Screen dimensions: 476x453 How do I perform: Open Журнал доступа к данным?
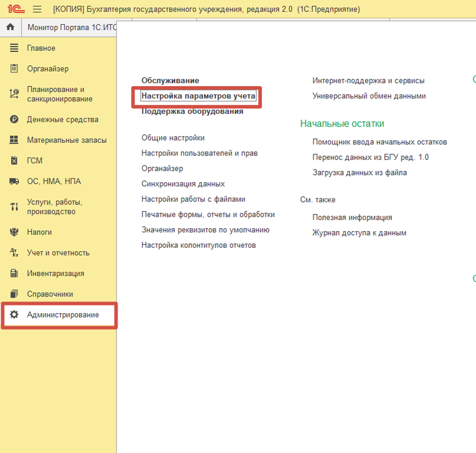click(359, 233)
